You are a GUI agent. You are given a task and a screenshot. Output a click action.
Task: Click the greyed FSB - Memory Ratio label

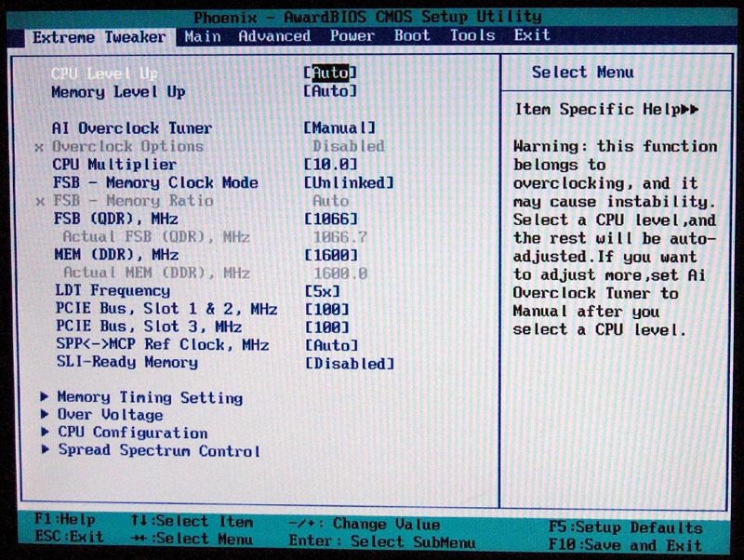(x=133, y=201)
